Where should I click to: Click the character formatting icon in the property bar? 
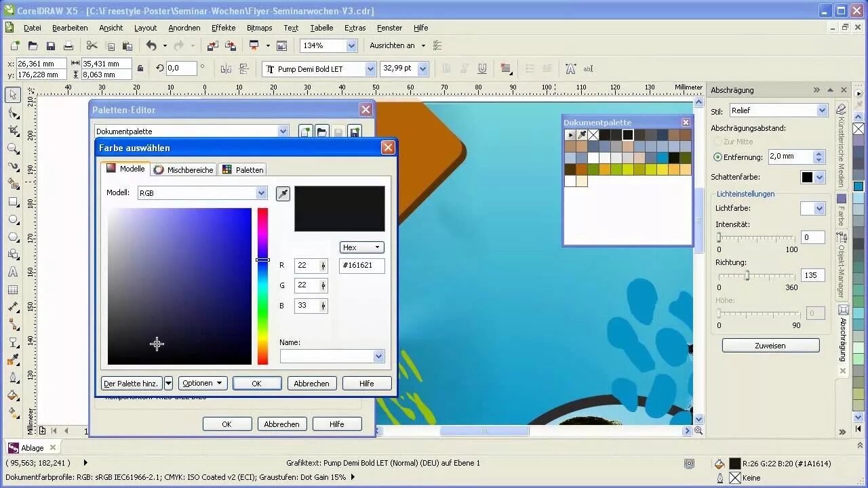[570, 68]
